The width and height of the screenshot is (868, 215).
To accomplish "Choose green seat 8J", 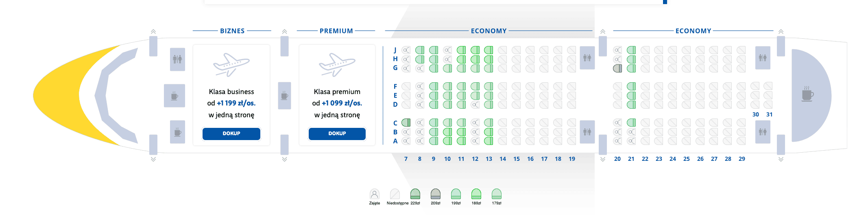I will [x=420, y=50].
